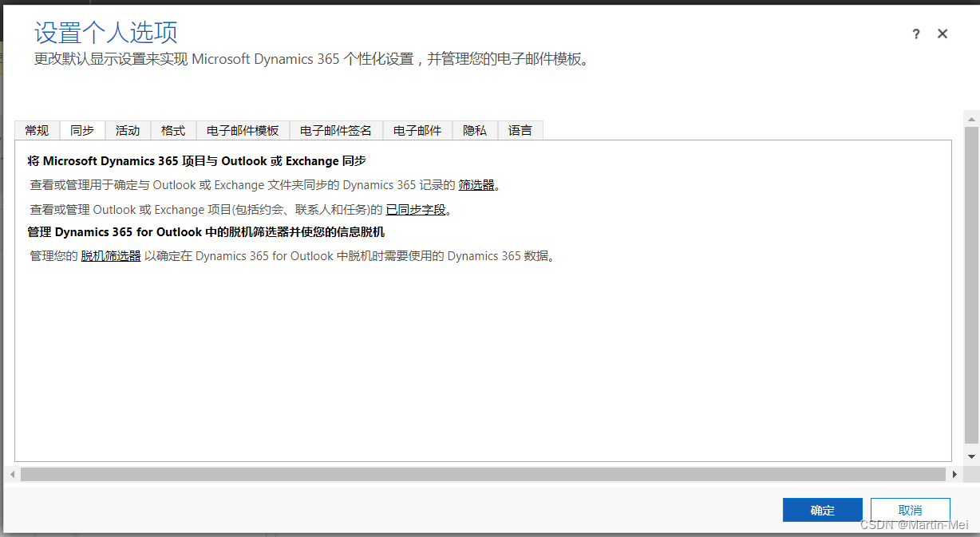Click the vertical scrollbar down arrow
Image resolution: width=980 pixels, height=537 pixels.
coord(971,456)
